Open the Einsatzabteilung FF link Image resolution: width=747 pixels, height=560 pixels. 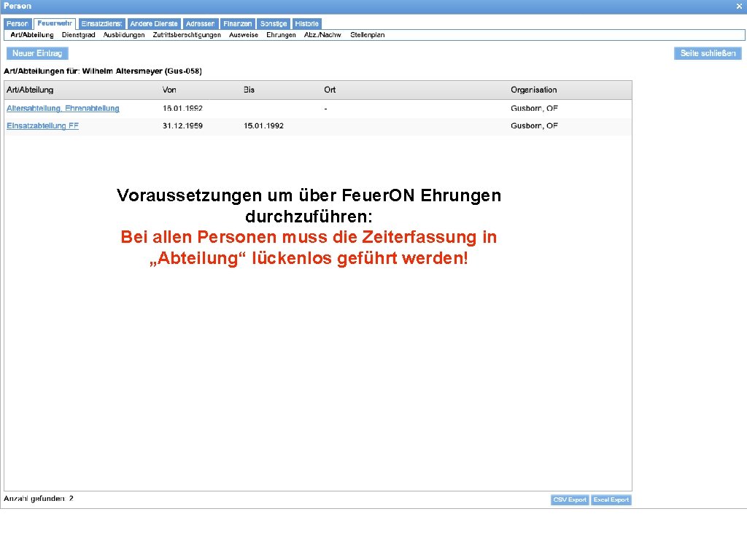tap(42, 125)
